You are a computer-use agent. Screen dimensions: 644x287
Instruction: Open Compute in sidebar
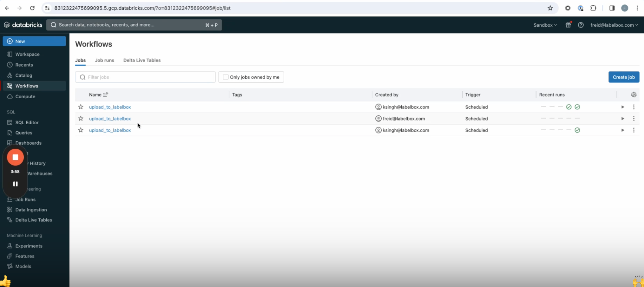pos(34,96)
